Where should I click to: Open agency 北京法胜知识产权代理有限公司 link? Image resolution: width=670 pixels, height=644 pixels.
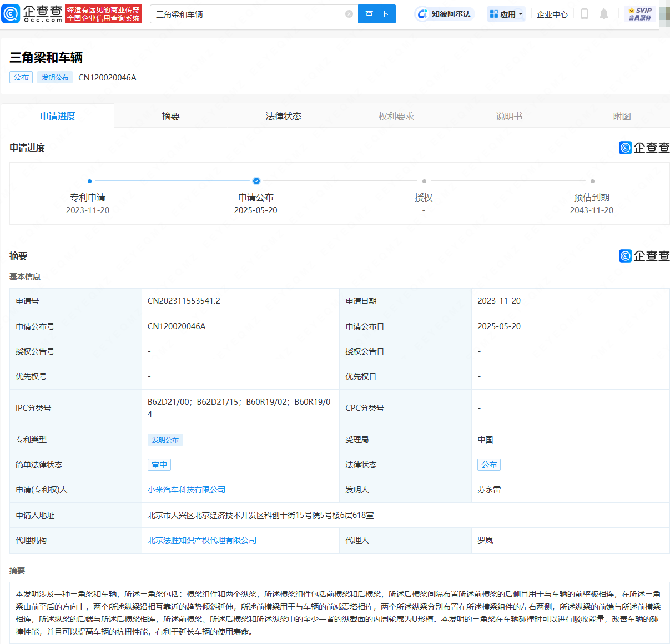coord(202,540)
